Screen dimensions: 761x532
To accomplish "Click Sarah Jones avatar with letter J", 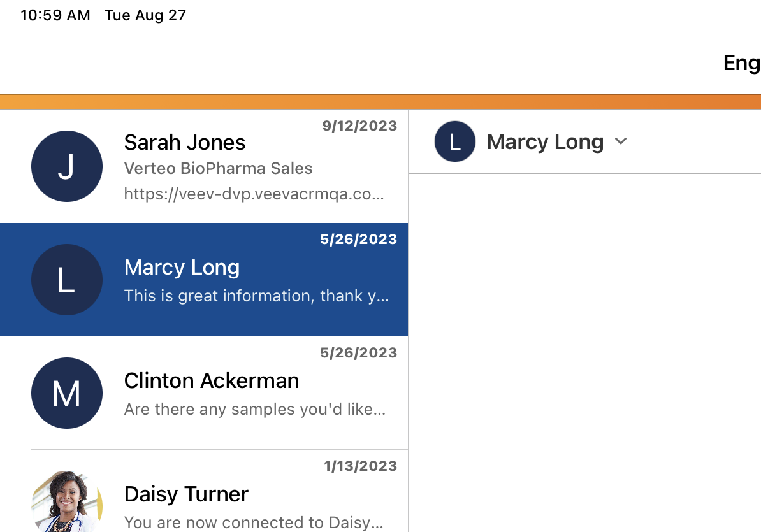I will pos(67,166).
